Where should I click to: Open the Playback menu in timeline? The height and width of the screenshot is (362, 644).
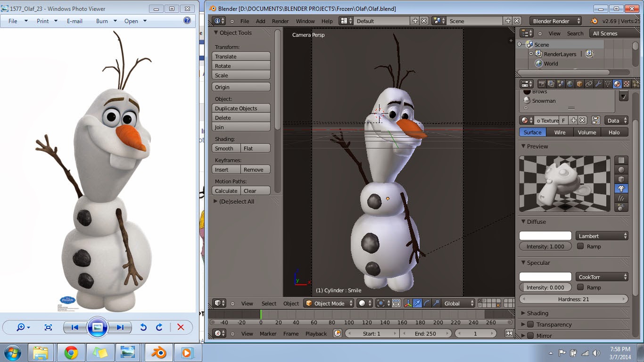(316, 333)
